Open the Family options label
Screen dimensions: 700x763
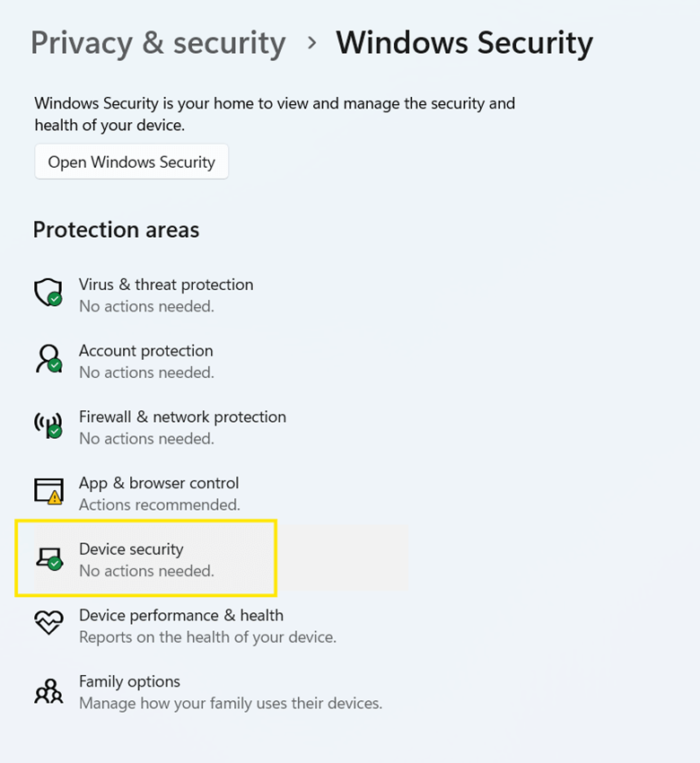pyautogui.click(x=129, y=682)
